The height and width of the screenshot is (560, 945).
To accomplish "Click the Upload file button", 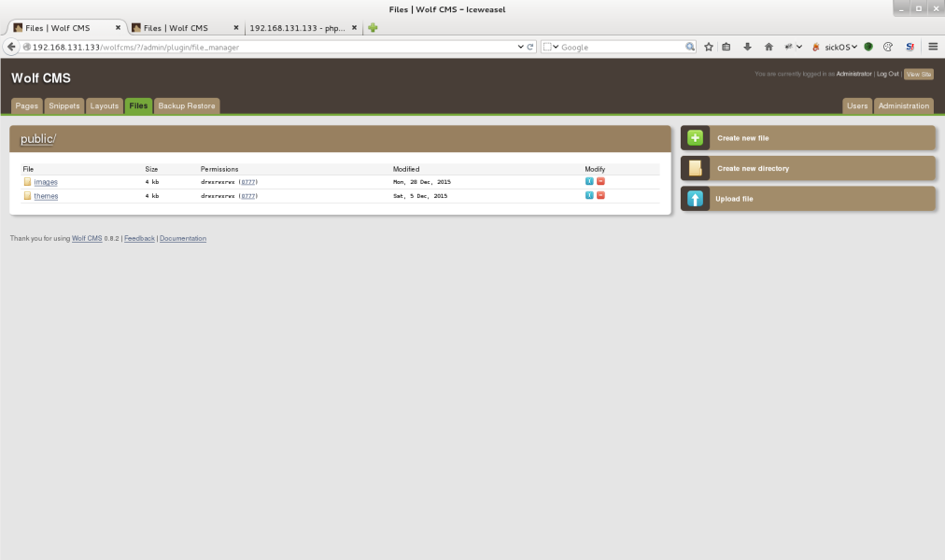I will point(808,199).
